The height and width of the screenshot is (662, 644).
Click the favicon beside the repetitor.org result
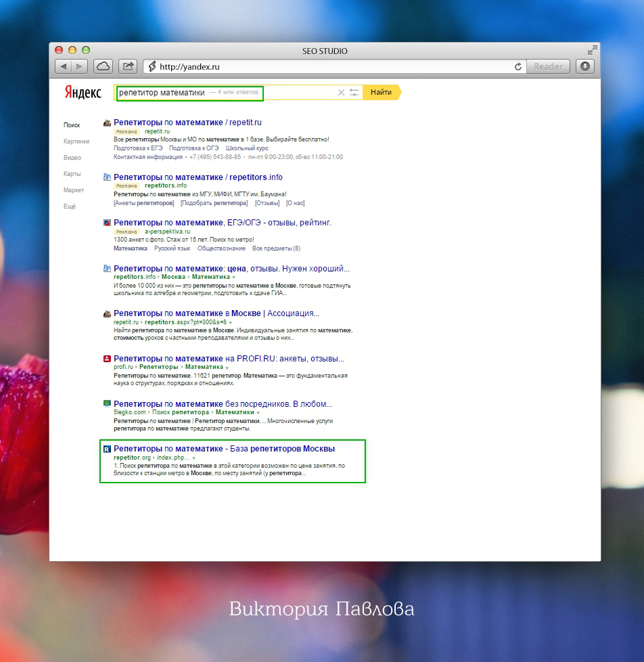click(x=107, y=449)
